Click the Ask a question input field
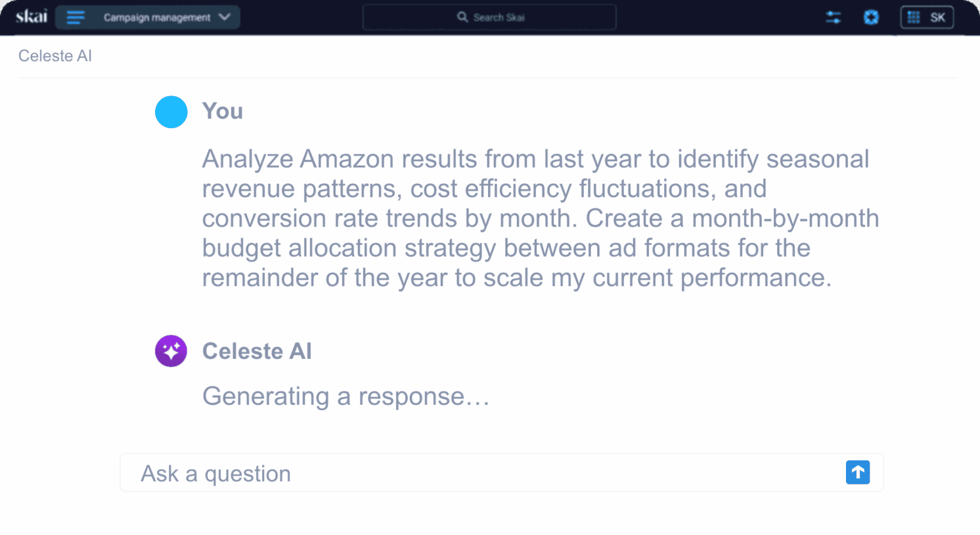Image resolution: width=980 pixels, height=535 pixels. [383, 473]
